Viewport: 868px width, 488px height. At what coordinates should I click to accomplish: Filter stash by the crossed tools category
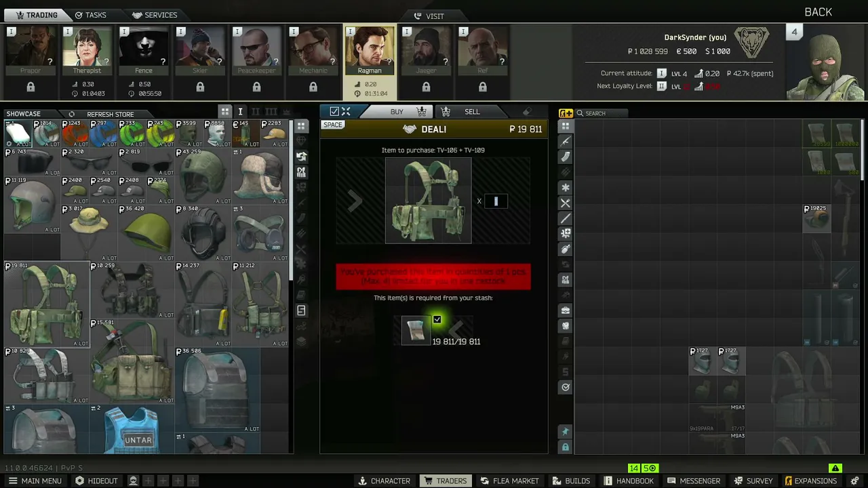566,203
